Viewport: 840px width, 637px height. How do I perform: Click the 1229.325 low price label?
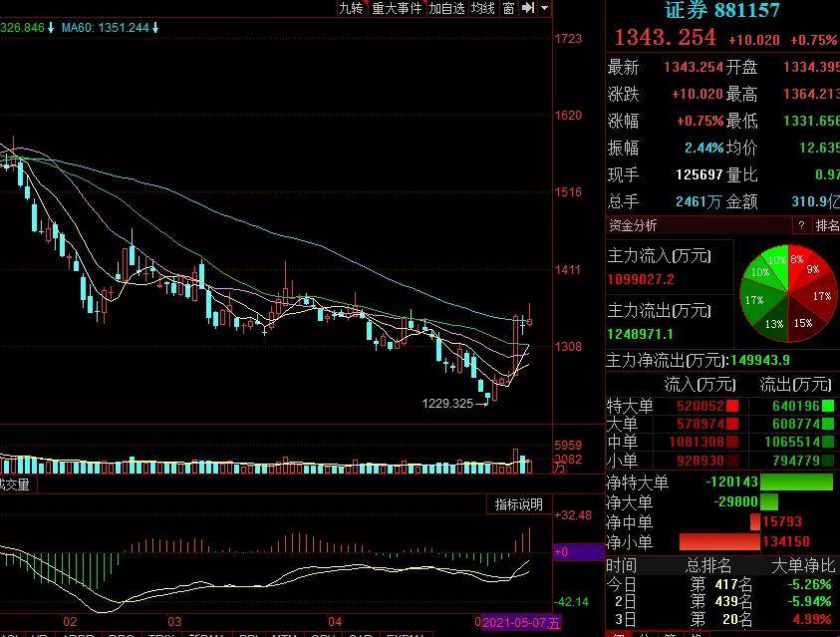[447, 404]
